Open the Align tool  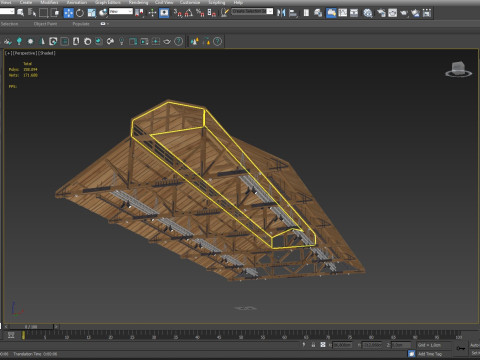[293, 13]
